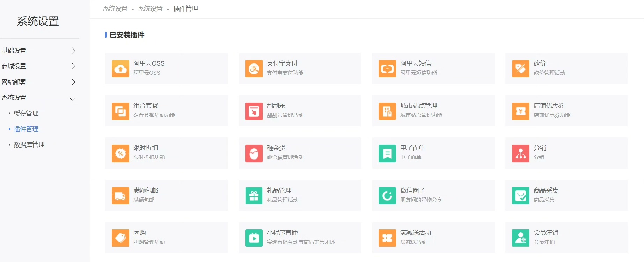Open the 砍价 price-tag icon

pos(521,68)
